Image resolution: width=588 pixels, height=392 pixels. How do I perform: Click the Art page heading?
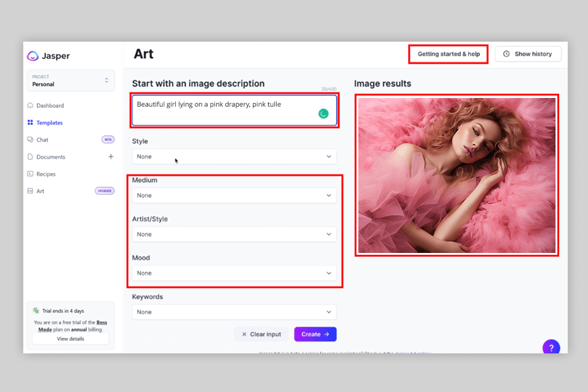pyautogui.click(x=143, y=54)
